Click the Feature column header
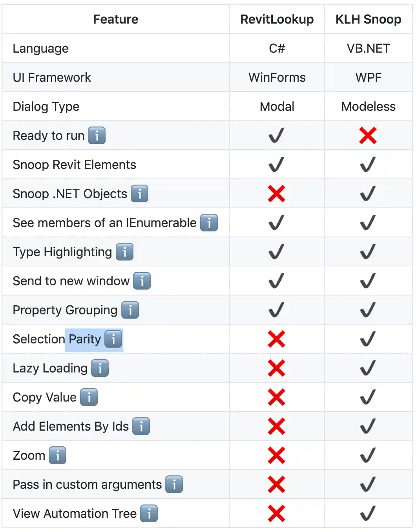416x532 pixels. 115,19
